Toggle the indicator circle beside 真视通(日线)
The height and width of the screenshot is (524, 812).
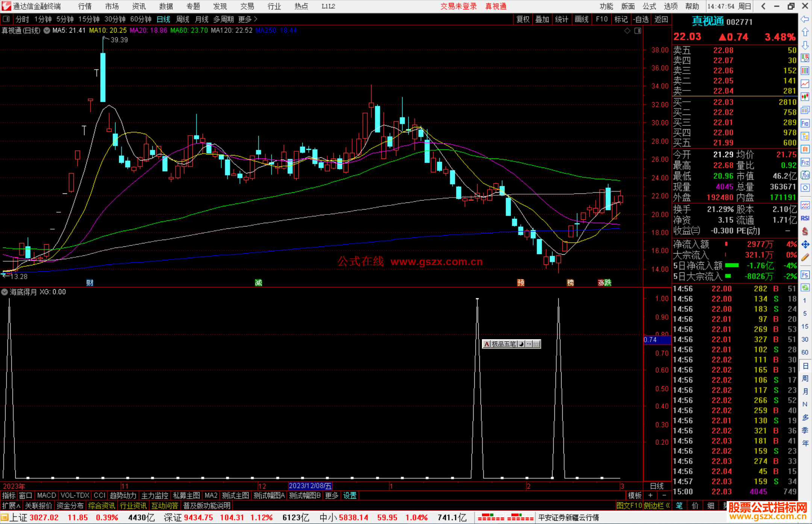click(47, 30)
